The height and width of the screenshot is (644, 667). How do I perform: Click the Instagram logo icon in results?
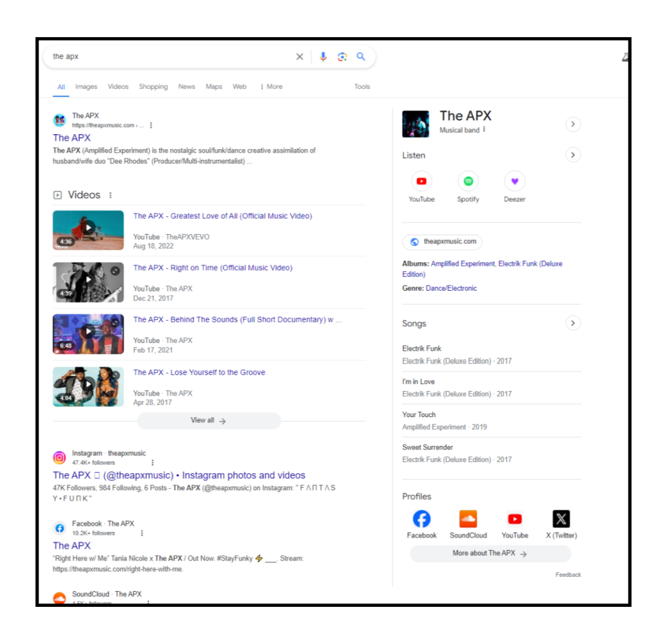click(59, 458)
